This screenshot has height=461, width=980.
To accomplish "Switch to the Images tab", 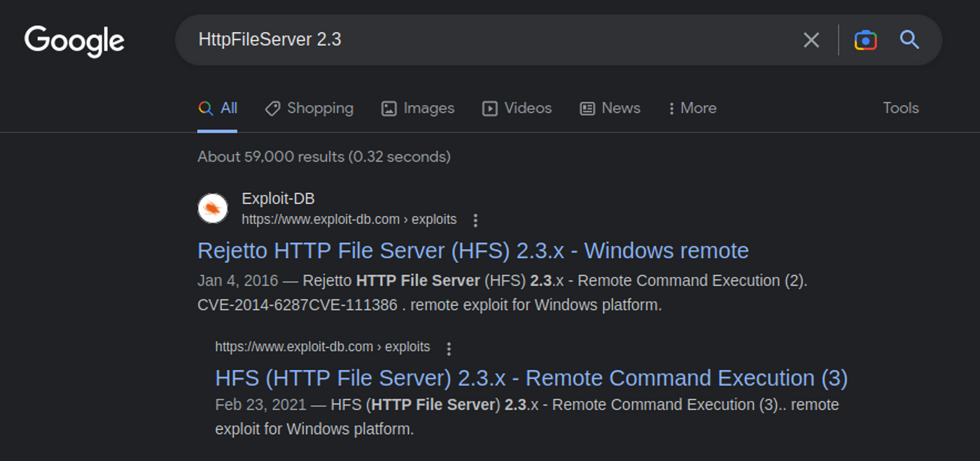I will pyautogui.click(x=418, y=108).
